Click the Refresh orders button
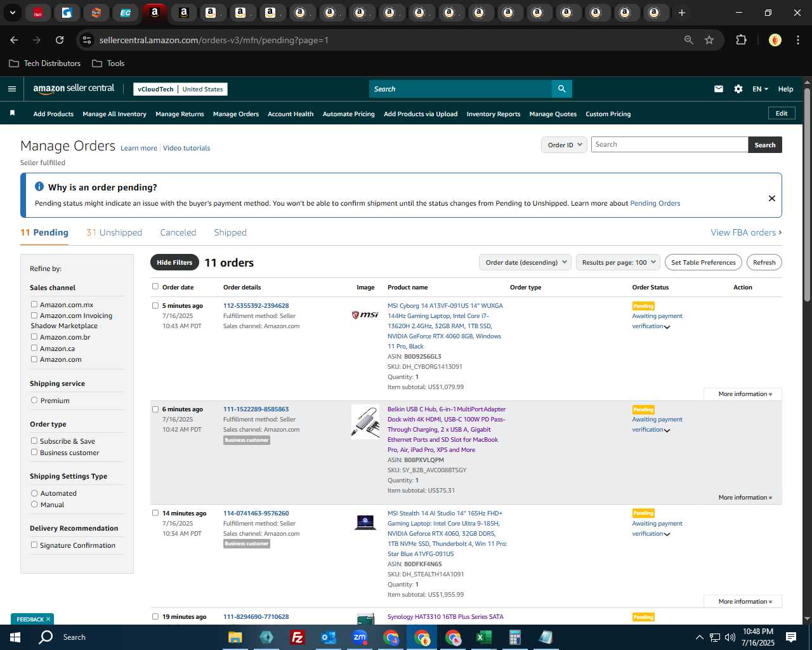Image resolution: width=812 pixels, height=650 pixels. coord(764,262)
